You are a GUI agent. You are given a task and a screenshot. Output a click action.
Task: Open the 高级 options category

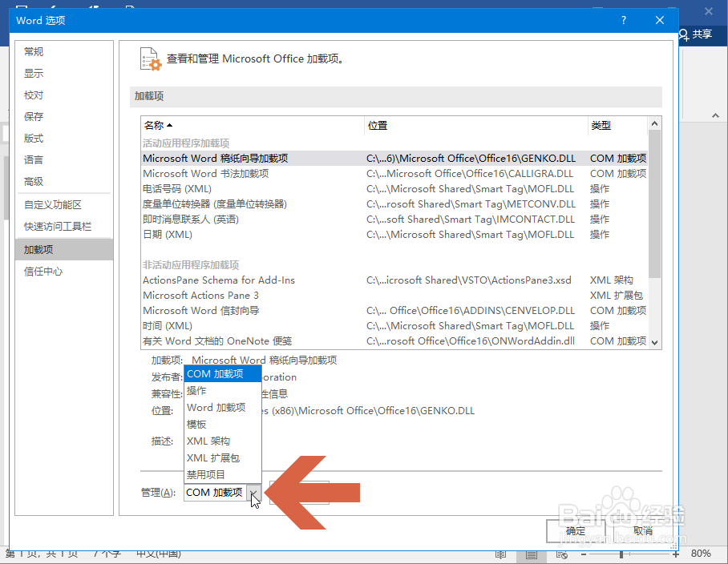(x=63, y=181)
